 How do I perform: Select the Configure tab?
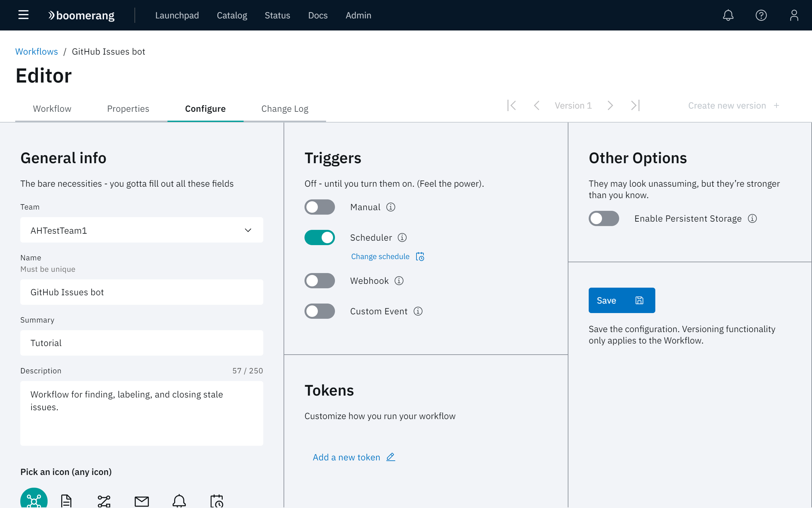pyautogui.click(x=205, y=109)
